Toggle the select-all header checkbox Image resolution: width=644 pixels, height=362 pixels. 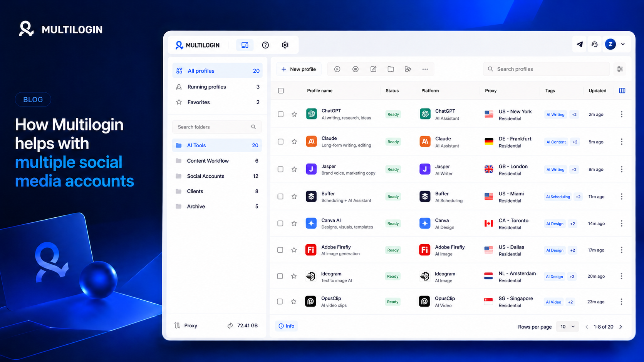281,91
